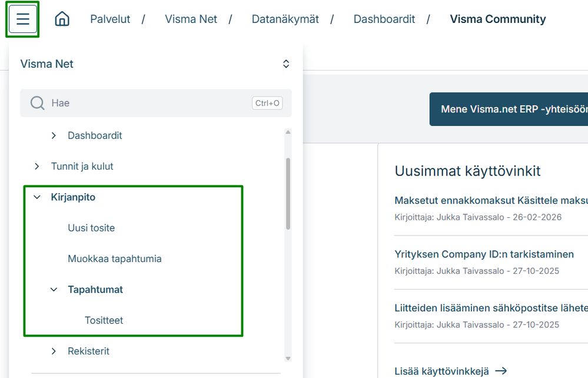Open Uusi tosite

[x=91, y=228]
